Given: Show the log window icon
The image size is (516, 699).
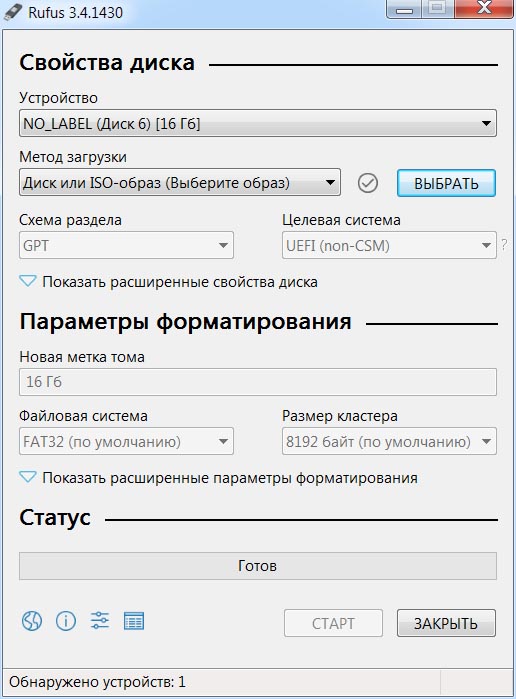Looking at the screenshot, I should pos(134,621).
